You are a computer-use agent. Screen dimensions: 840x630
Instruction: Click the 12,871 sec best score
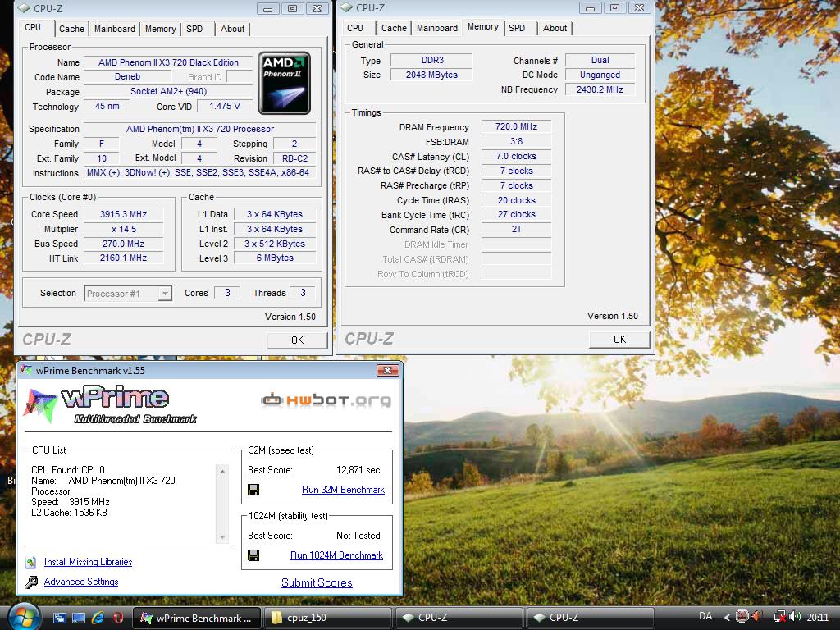pyautogui.click(x=358, y=470)
